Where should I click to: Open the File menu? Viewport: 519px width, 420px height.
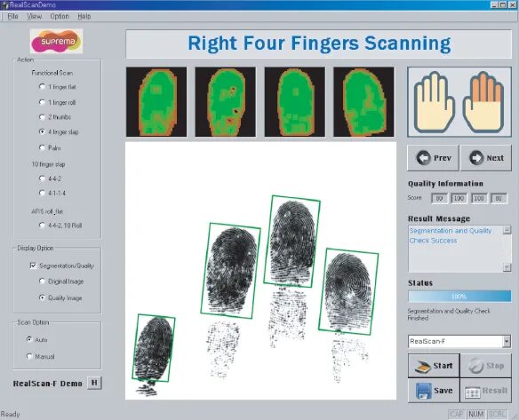12,16
